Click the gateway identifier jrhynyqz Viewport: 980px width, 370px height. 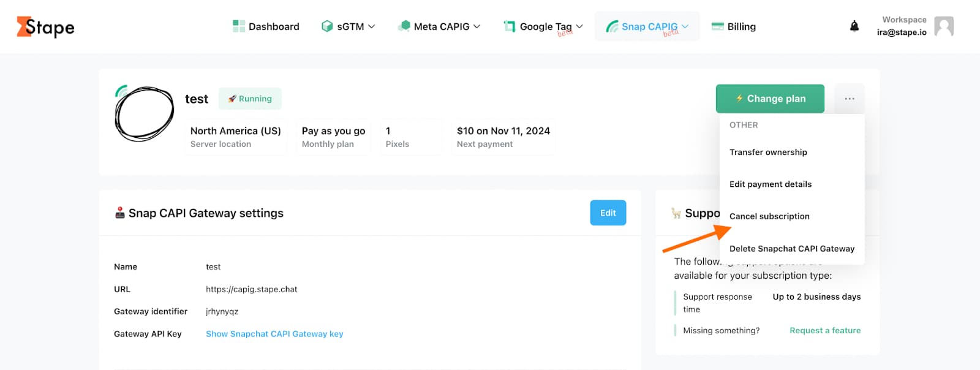(x=222, y=311)
